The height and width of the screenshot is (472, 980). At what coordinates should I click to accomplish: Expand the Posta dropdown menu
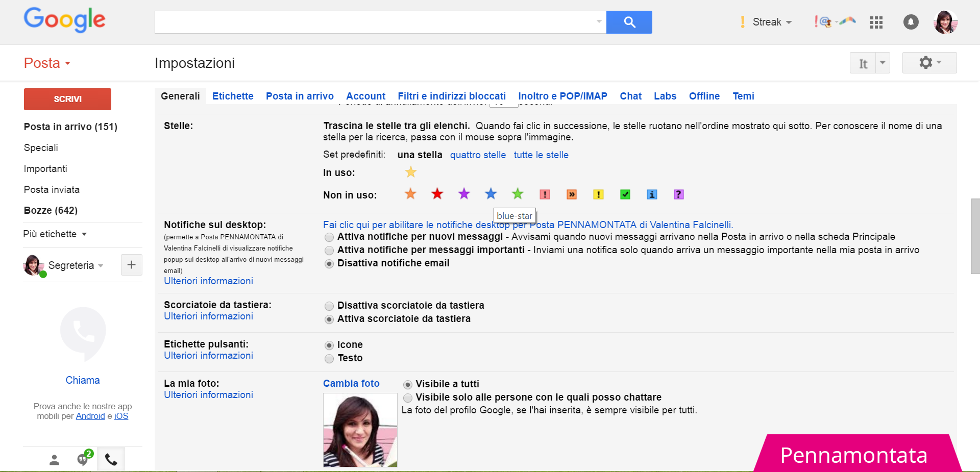47,63
